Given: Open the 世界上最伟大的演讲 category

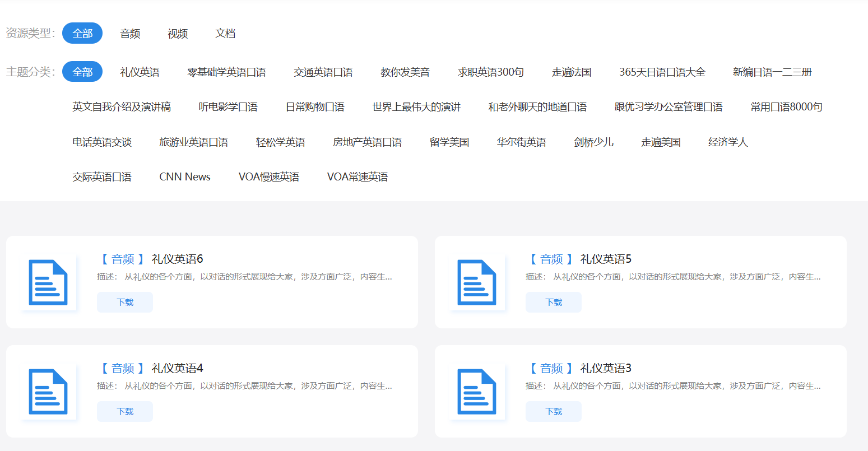Looking at the screenshot, I should 416,107.
